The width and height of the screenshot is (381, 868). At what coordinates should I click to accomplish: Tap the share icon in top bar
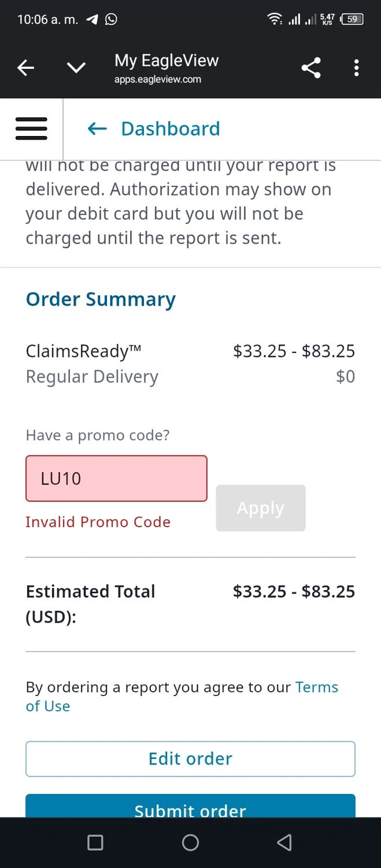[310, 68]
